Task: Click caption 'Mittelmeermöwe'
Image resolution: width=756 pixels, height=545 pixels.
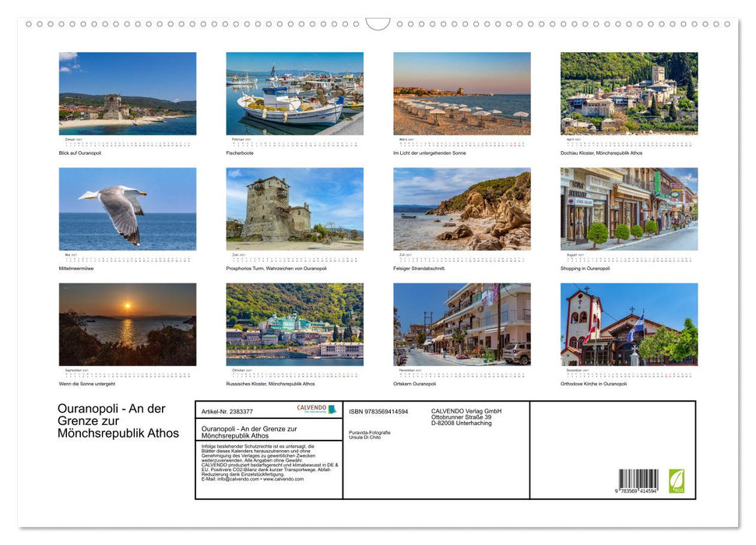Action: pos(76,268)
